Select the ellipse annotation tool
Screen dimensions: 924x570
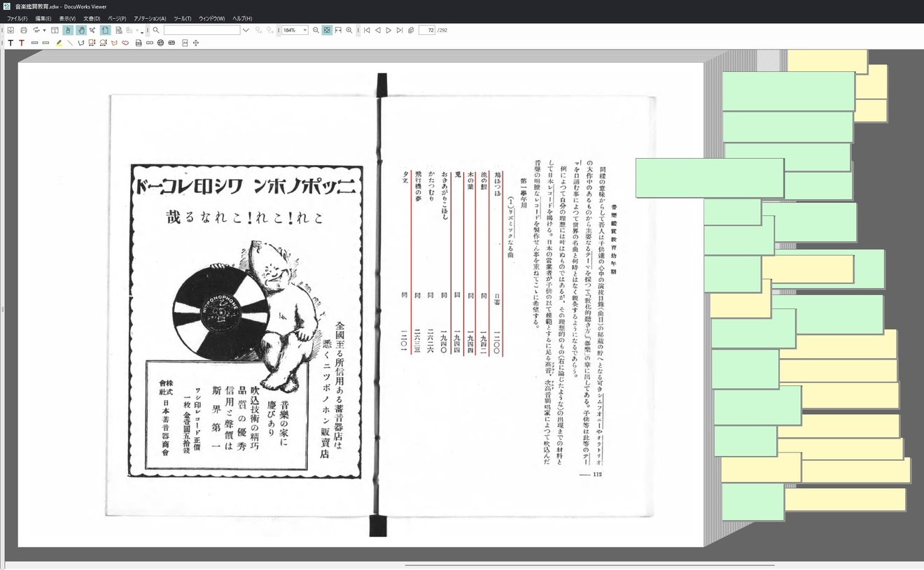coord(103,43)
